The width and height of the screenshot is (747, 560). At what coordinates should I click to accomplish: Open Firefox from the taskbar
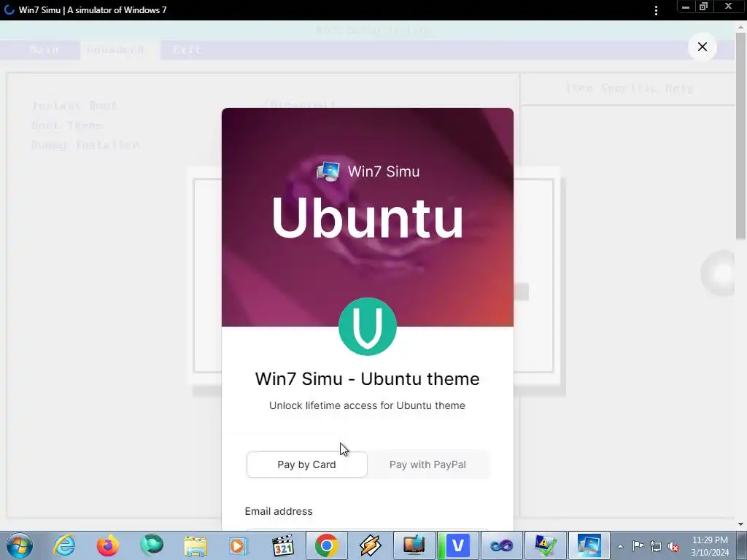[x=108, y=545]
